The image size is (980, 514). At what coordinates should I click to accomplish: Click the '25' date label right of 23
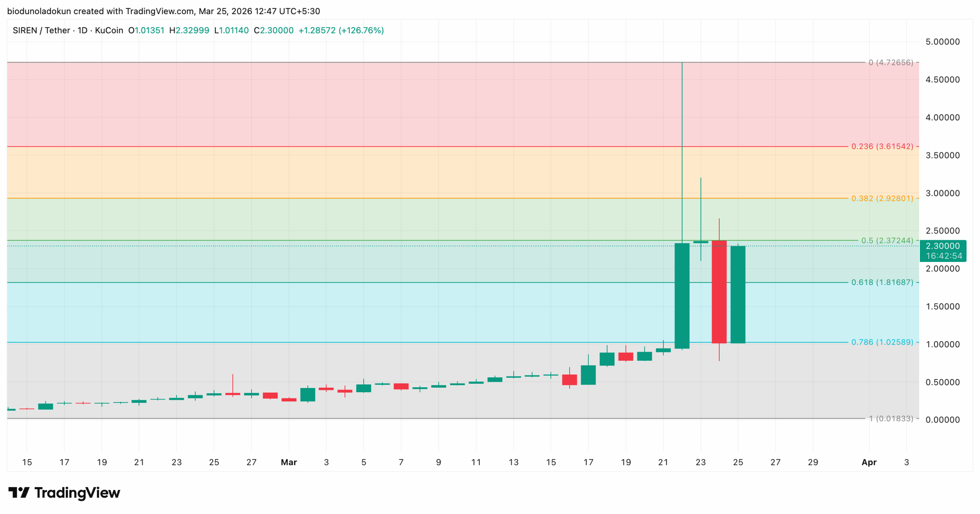pyautogui.click(x=738, y=462)
